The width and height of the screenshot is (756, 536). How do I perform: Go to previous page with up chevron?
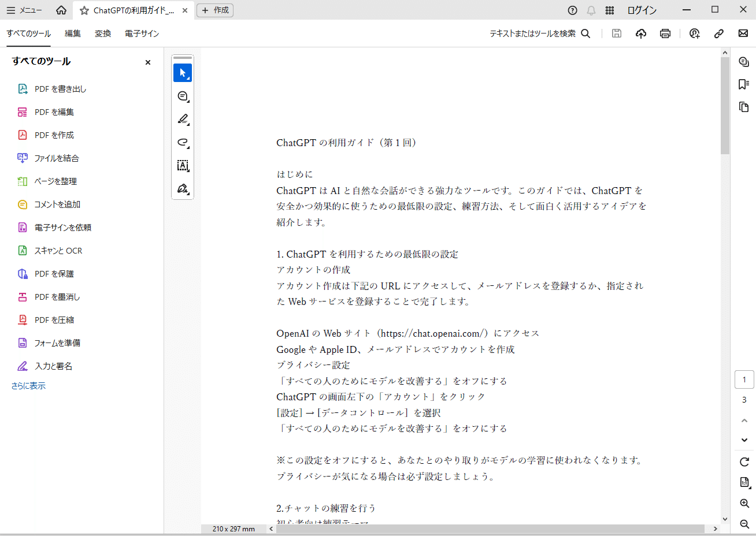click(744, 420)
